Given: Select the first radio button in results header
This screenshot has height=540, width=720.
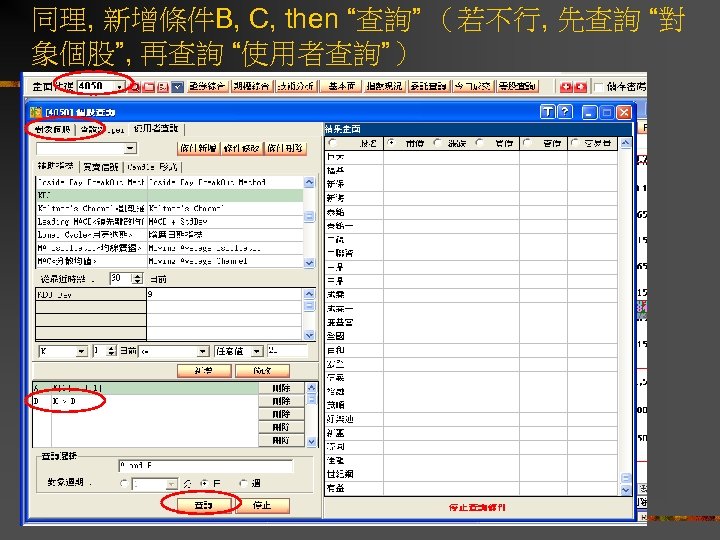Looking at the screenshot, I should (x=332, y=143).
